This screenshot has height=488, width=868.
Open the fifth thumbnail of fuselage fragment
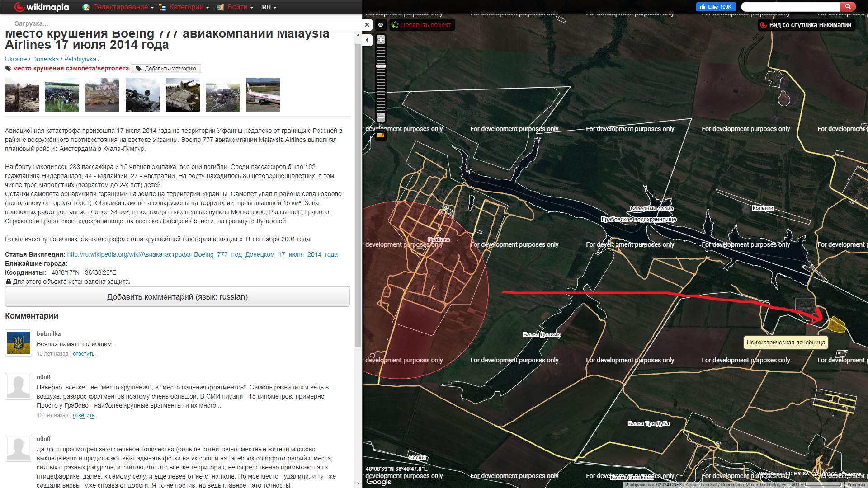[183, 94]
